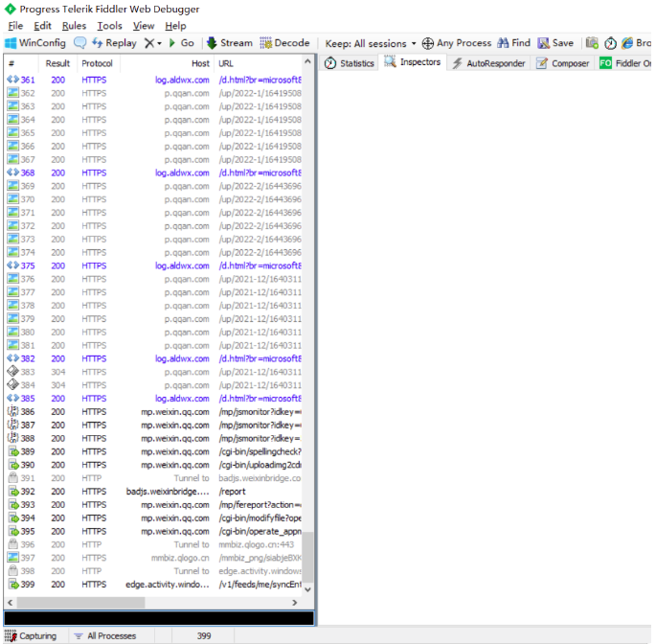The width and height of the screenshot is (656, 644).
Task: Select URL of session 395 operate_appmsg
Action: 260,531
